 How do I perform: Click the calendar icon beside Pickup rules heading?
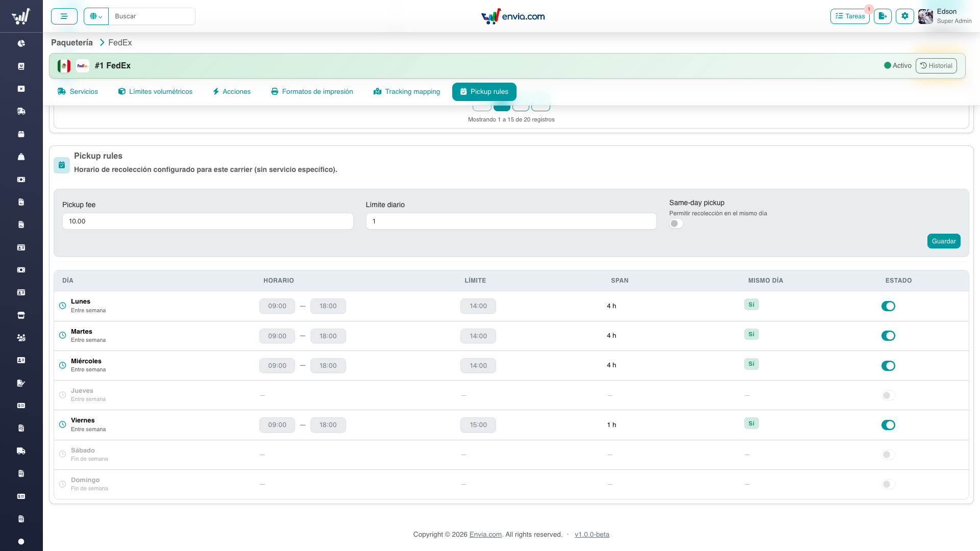62,165
